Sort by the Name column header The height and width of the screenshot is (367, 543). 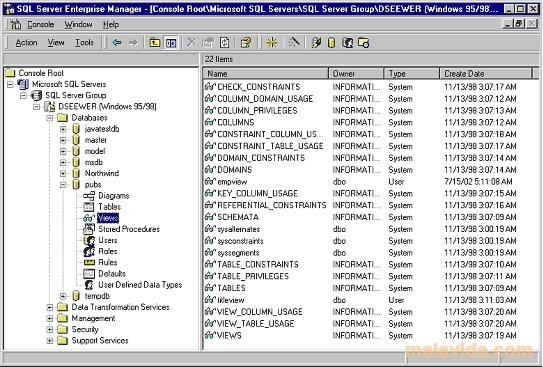[266, 73]
